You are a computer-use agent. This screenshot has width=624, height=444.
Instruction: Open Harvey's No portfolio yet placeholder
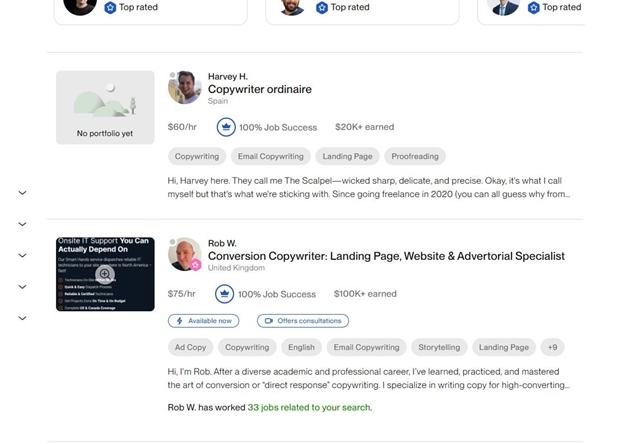(x=105, y=107)
